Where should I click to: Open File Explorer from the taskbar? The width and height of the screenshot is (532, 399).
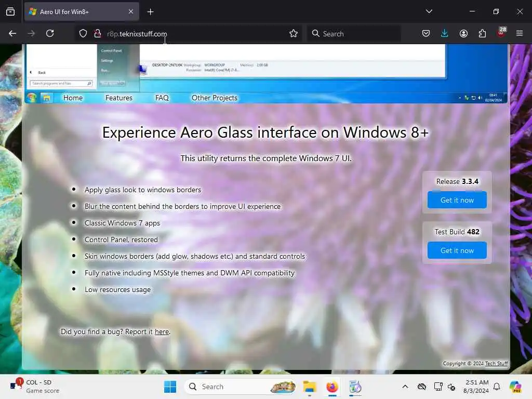point(310,387)
